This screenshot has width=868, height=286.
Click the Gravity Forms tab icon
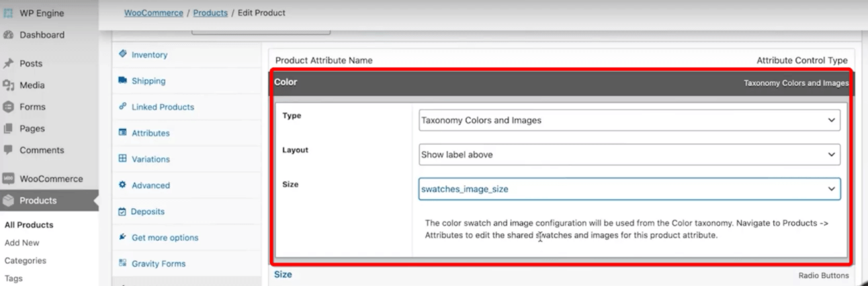click(122, 264)
